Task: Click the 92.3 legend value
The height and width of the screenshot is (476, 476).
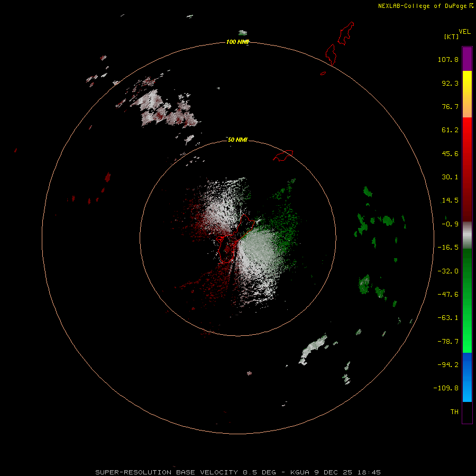Action: tap(450, 83)
